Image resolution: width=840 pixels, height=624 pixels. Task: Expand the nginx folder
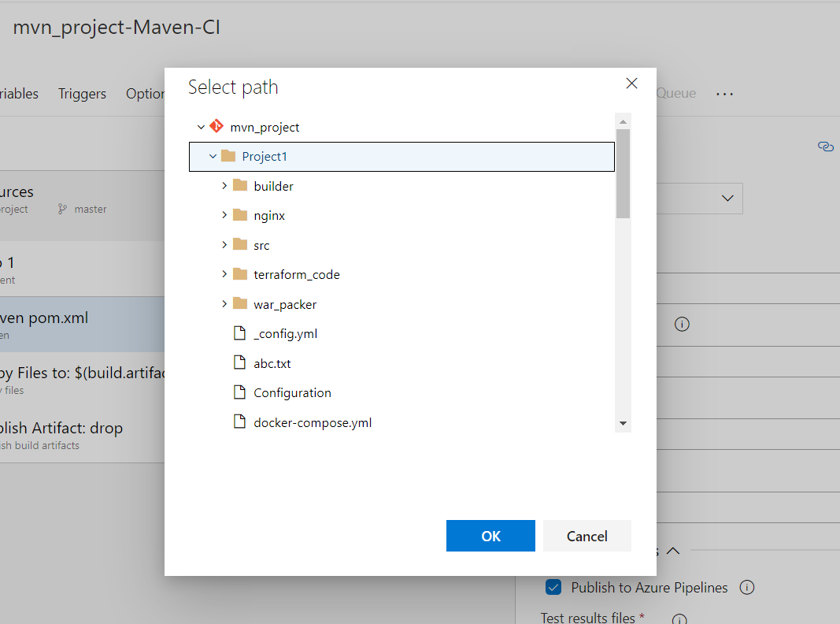[x=224, y=215]
